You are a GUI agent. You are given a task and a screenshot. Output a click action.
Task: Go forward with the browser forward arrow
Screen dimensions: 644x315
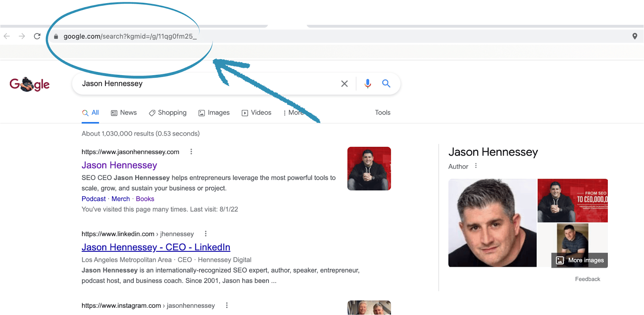(x=22, y=36)
